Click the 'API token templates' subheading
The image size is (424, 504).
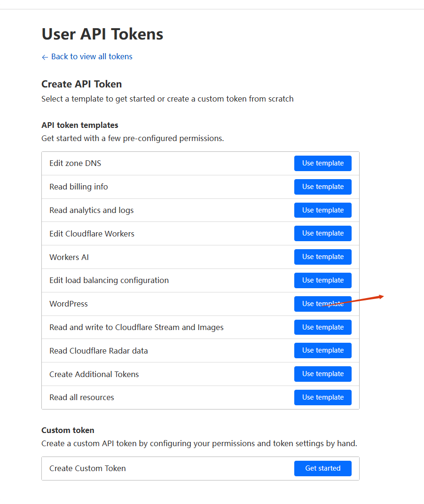80,125
